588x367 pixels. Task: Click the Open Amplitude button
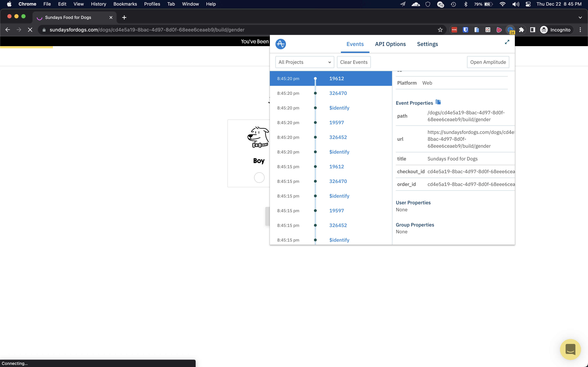tap(488, 62)
